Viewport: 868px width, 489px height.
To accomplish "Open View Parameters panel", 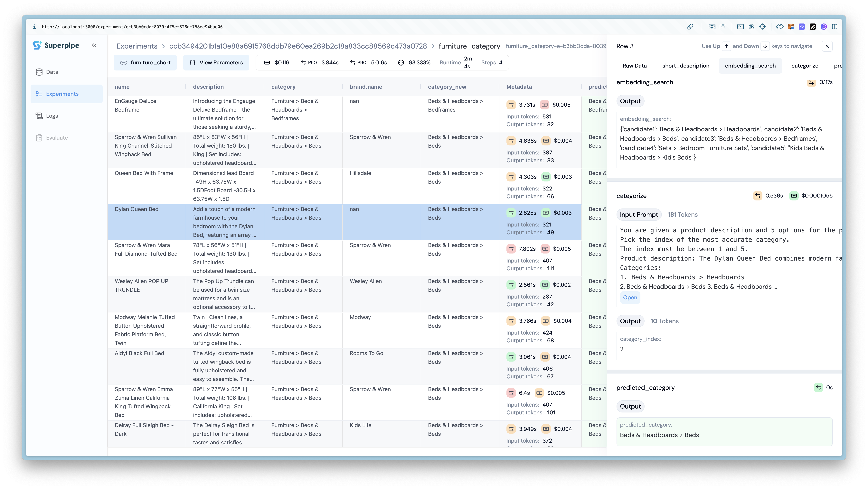I will [216, 63].
